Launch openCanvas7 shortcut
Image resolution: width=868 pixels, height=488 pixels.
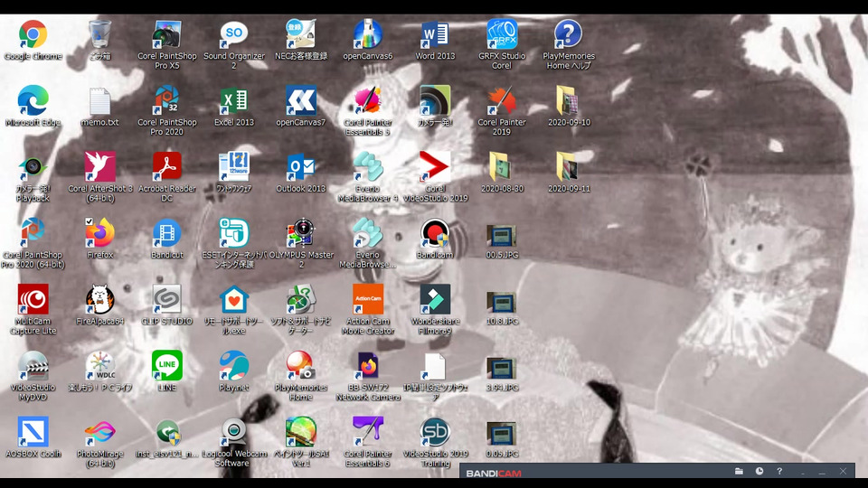[x=300, y=100]
